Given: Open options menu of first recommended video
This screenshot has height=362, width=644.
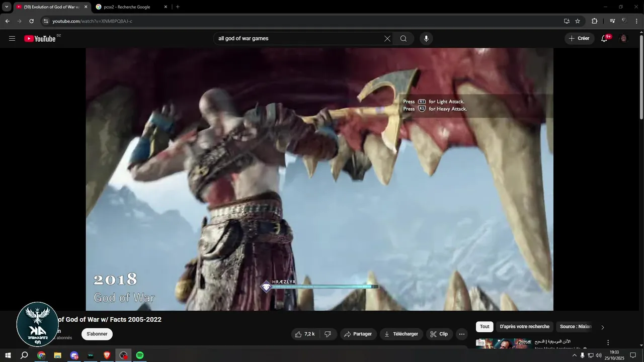Looking at the screenshot, I should [x=608, y=343].
